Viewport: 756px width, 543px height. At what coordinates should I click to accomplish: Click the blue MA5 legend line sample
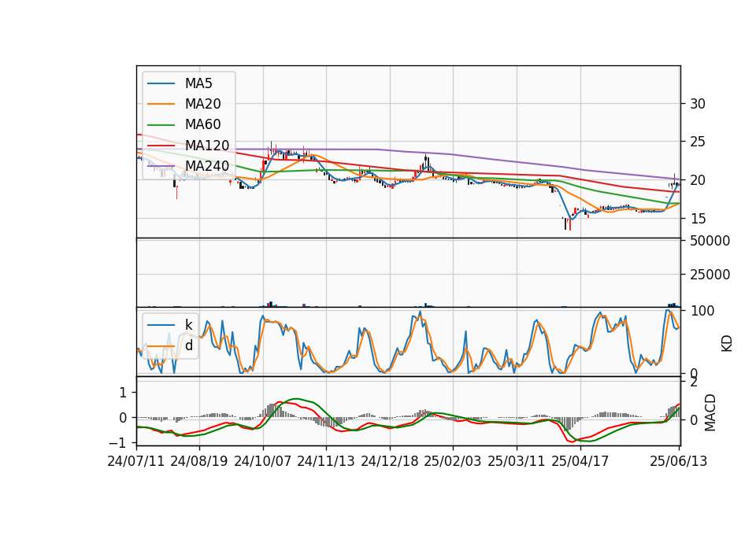coord(161,83)
